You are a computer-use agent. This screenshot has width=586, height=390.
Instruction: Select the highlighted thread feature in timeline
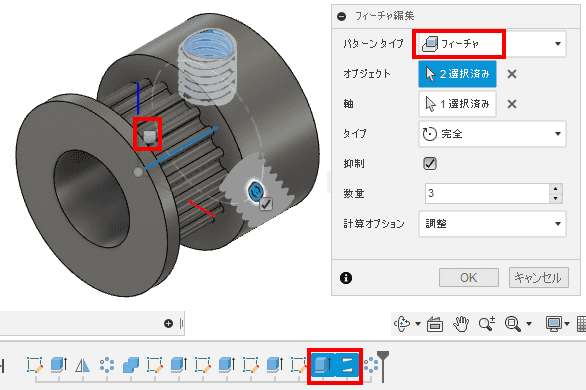[x=347, y=365]
